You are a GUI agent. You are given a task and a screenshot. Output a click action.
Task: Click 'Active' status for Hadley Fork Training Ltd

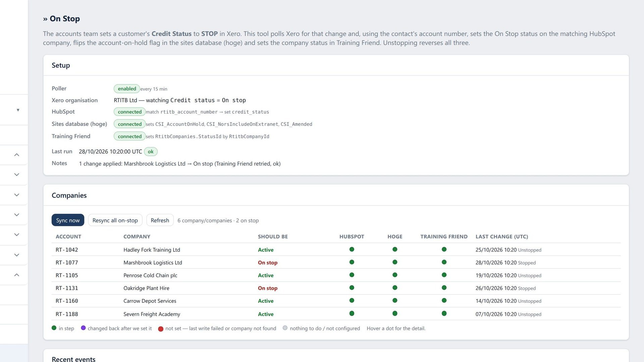coord(266,250)
